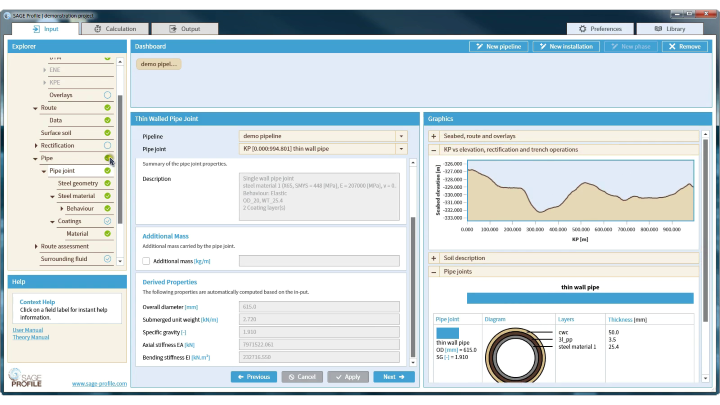Viewport: 720px width, 405px height.
Task: Click the Material status check
Action: [x=107, y=234]
